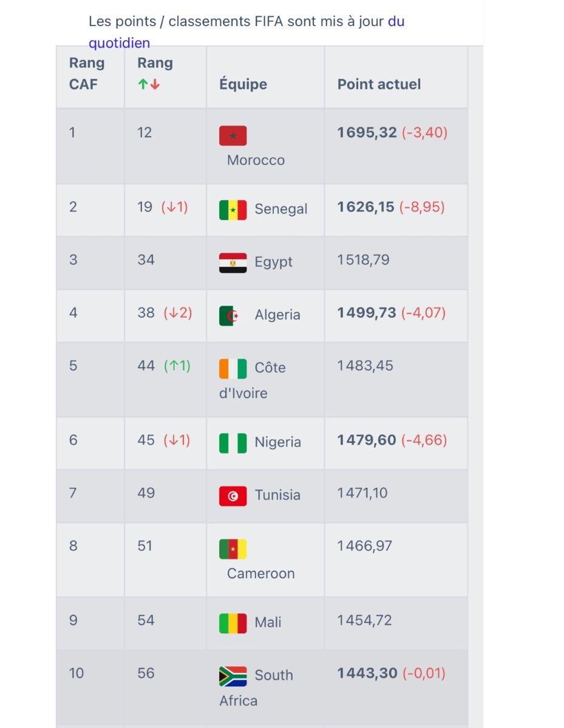Click Algeria's rank change indicator ↓2
The image size is (564, 728).
pos(178,313)
